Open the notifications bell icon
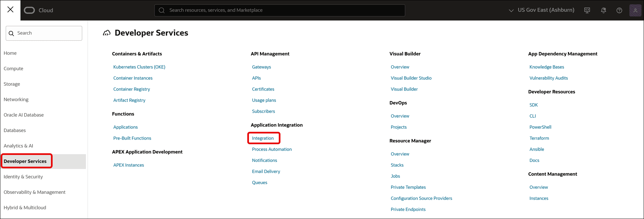 click(603, 10)
